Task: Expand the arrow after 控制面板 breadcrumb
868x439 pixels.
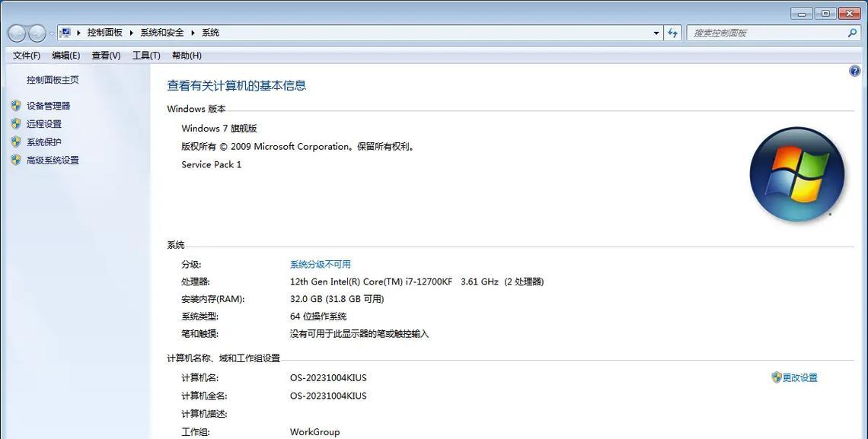Action: tap(132, 33)
